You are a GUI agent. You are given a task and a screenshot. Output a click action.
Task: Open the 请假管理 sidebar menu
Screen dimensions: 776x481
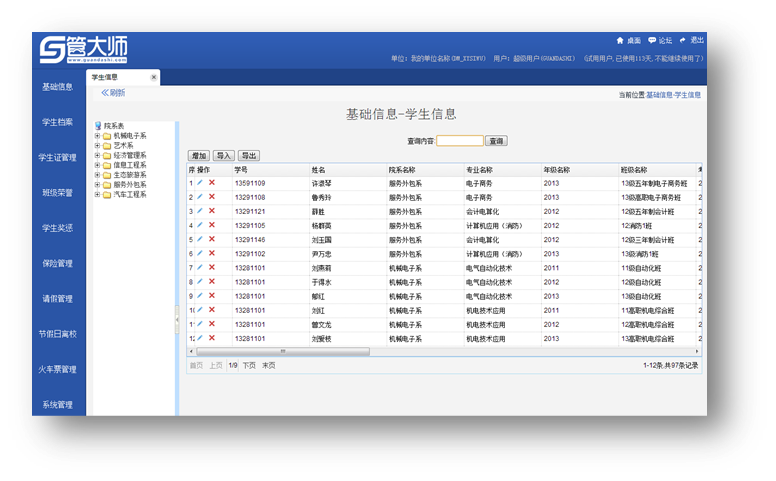[57, 299]
